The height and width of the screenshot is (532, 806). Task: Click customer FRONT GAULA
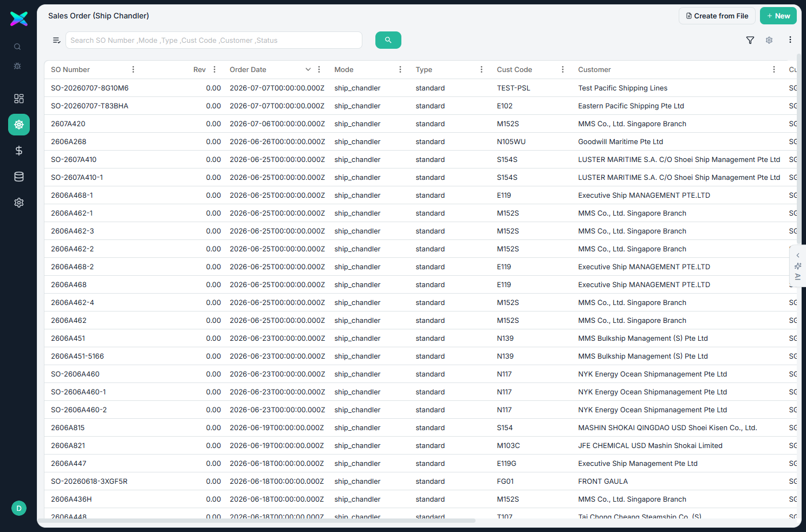coord(603,481)
